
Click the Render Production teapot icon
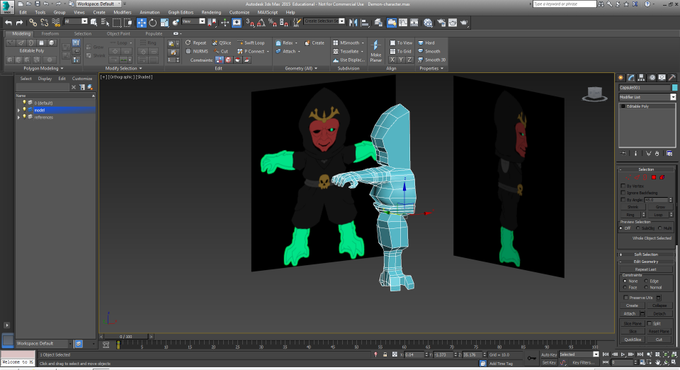coord(464,23)
